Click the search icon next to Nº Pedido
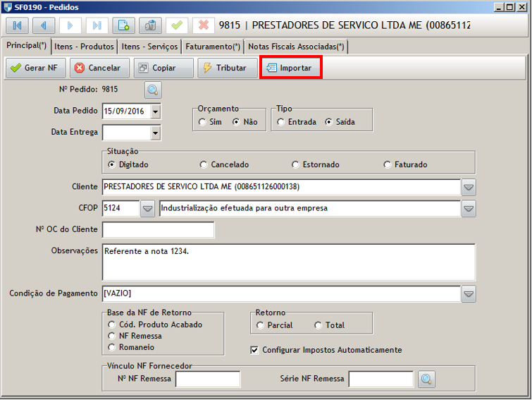This screenshot has width=532, height=400. [x=153, y=90]
